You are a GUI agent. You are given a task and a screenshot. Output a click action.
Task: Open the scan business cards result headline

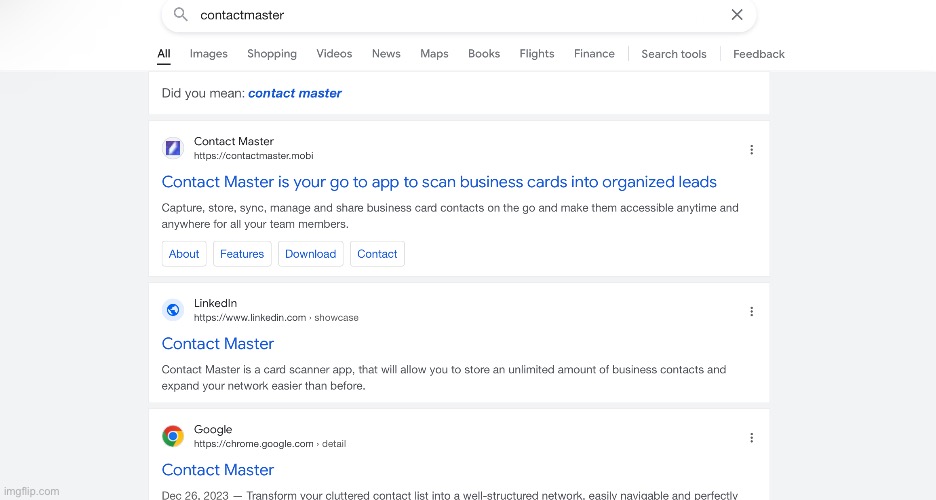coord(439,182)
